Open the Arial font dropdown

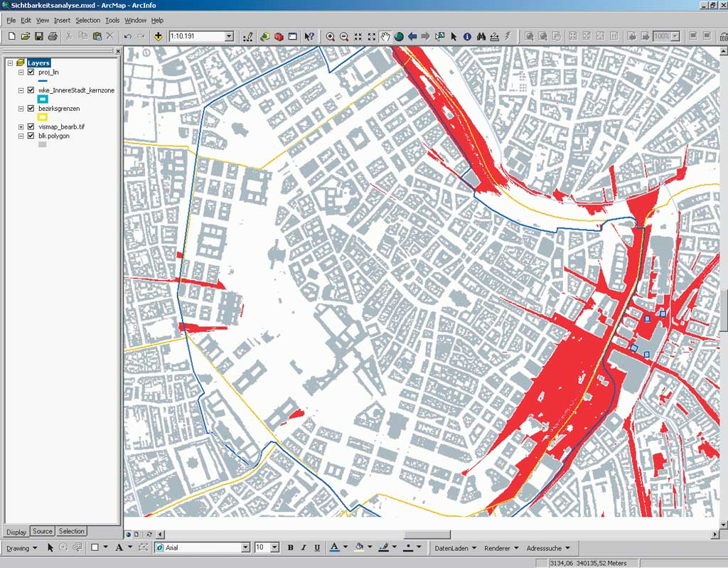[x=245, y=547]
